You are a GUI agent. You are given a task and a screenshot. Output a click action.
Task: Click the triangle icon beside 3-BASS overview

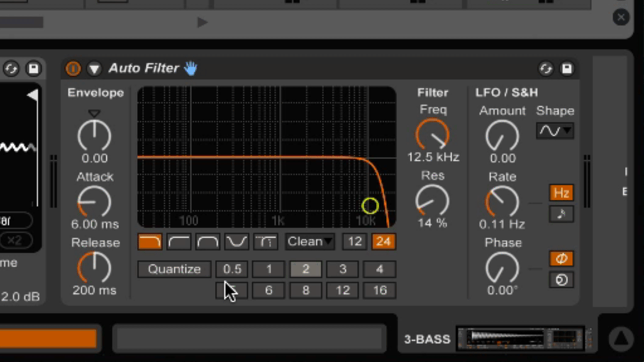621,339
